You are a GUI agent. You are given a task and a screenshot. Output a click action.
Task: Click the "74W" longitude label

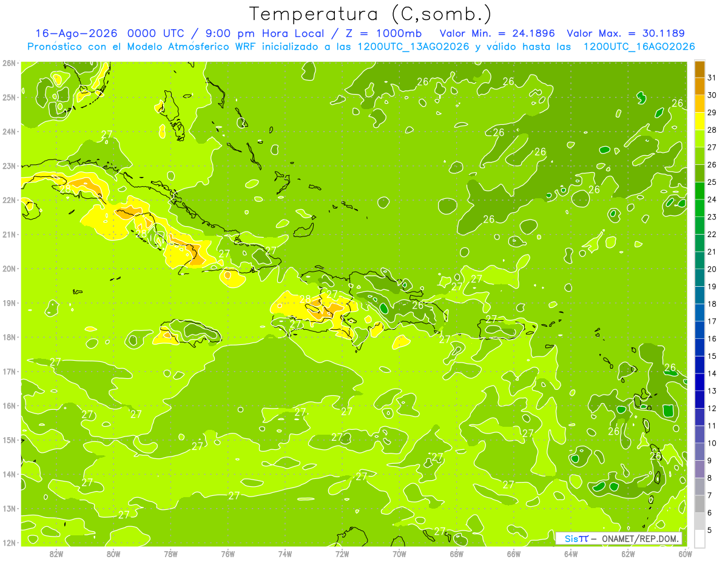point(285,553)
